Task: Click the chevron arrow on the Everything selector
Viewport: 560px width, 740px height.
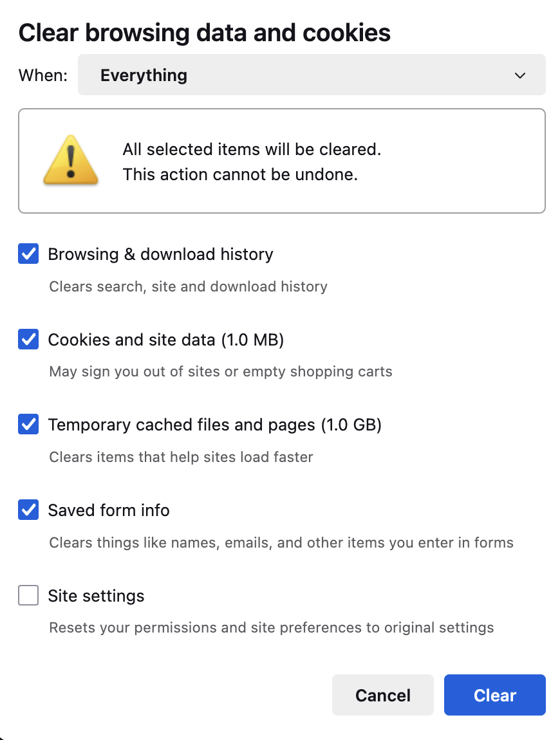Action: click(x=519, y=75)
